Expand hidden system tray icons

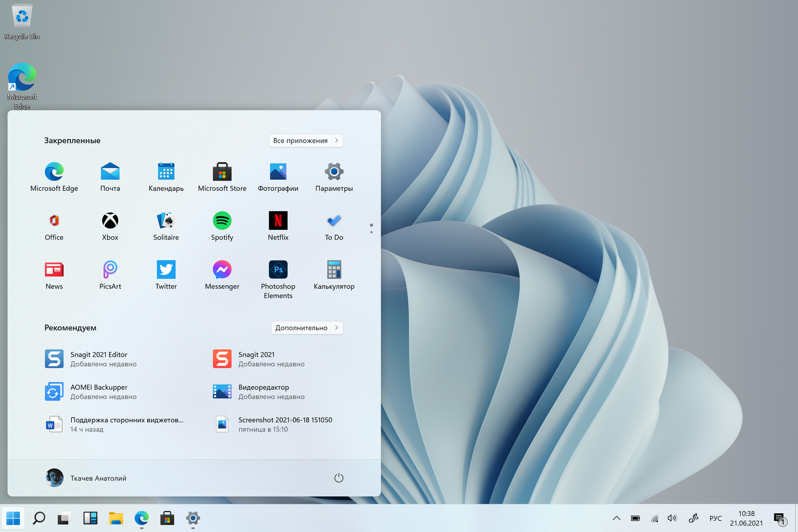(617, 518)
